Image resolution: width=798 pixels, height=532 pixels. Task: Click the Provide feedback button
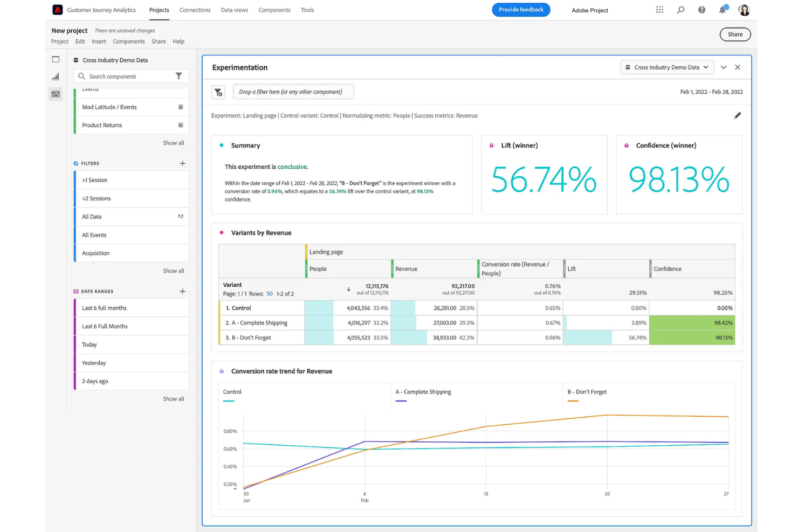pyautogui.click(x=521, y=10)
